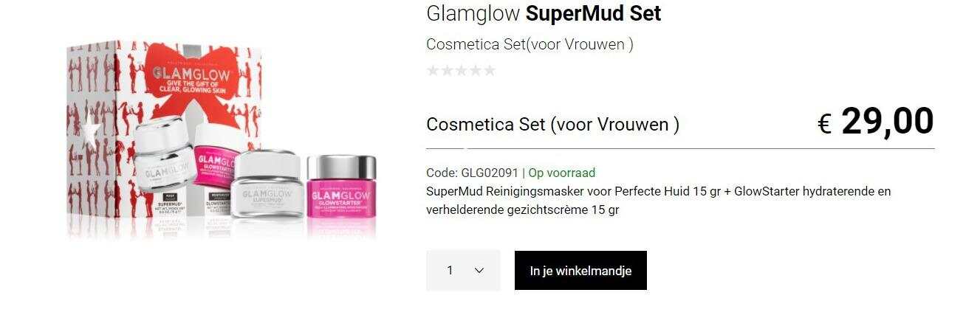Select the fourth rating star
This screenshot has width=980, height=315.
click(475, 71)
